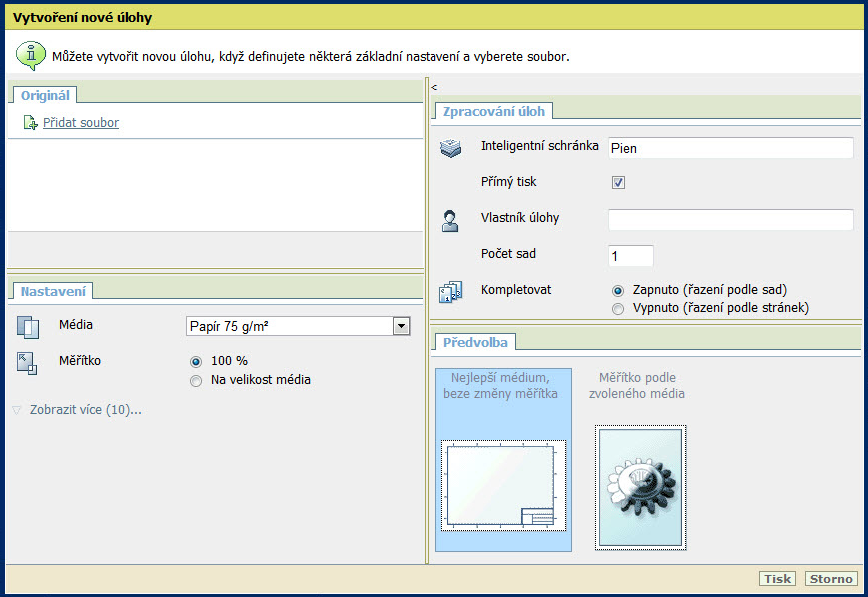The image size is (868, 597).
Task: Click the Inteligentní schránka input field
Action: [731, 148]
